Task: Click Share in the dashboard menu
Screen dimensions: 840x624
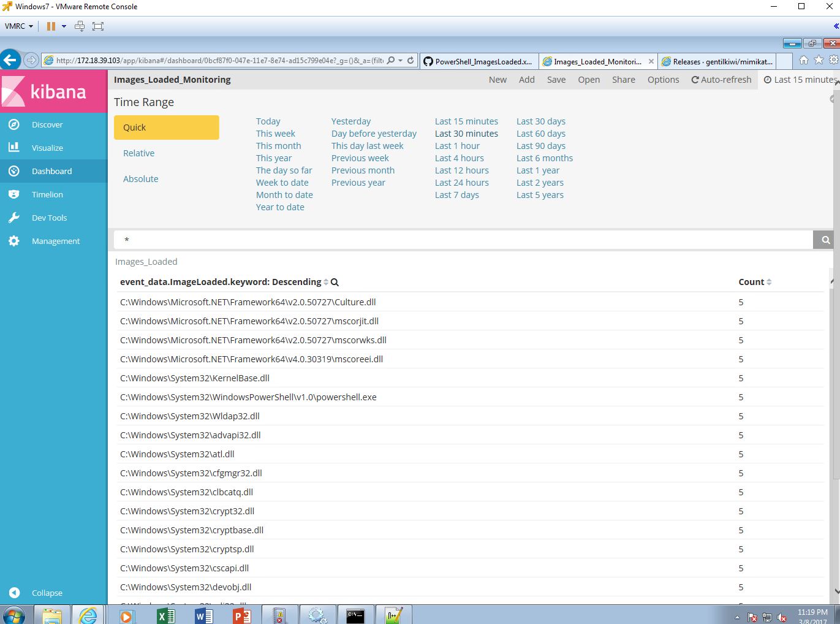Action: 624,80
